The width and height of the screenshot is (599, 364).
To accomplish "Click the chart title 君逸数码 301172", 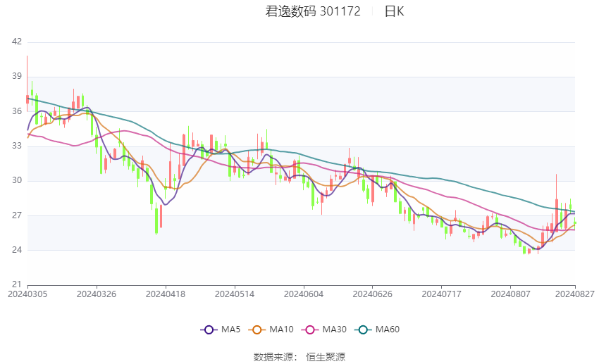I will click(313, 11).
